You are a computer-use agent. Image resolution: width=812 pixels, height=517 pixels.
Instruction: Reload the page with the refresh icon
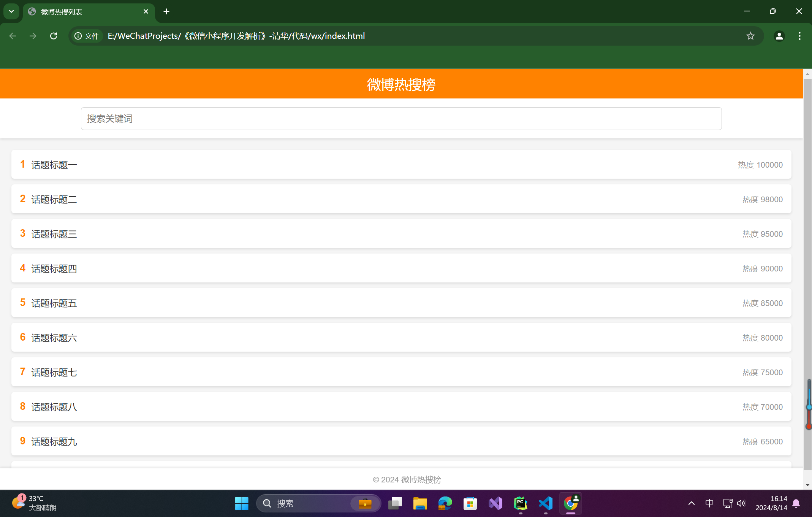(x=54, y=36)
